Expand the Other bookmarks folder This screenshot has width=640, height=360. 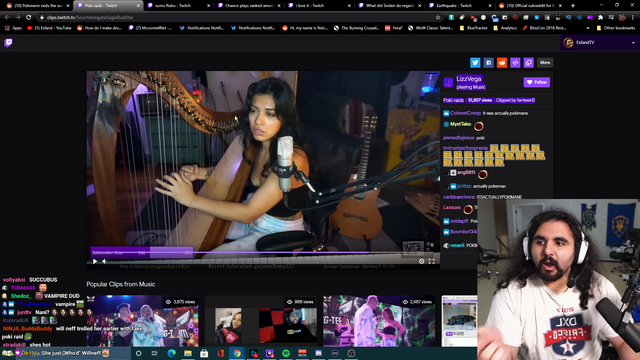click(x=616, y=28)
